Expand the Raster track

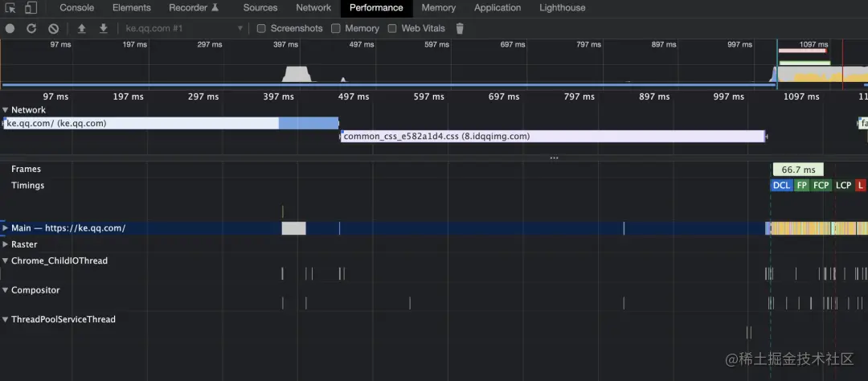click(x=5, y=244)
